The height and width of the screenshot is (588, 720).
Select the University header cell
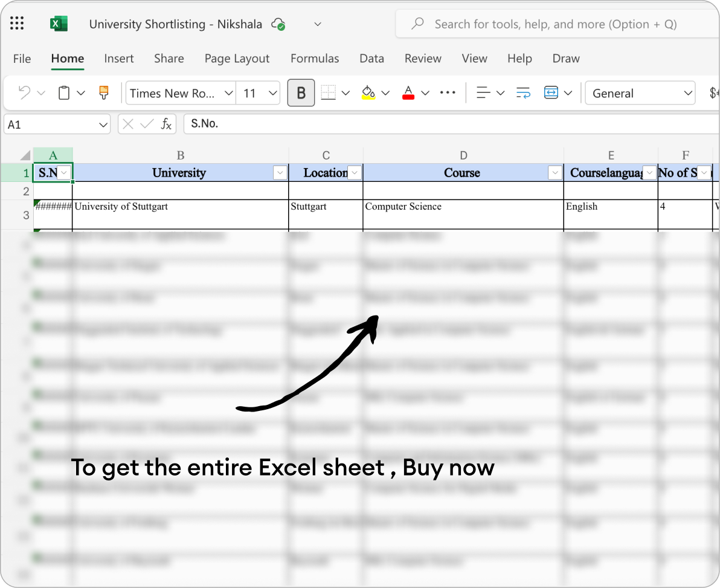click(x=181, y=173)
